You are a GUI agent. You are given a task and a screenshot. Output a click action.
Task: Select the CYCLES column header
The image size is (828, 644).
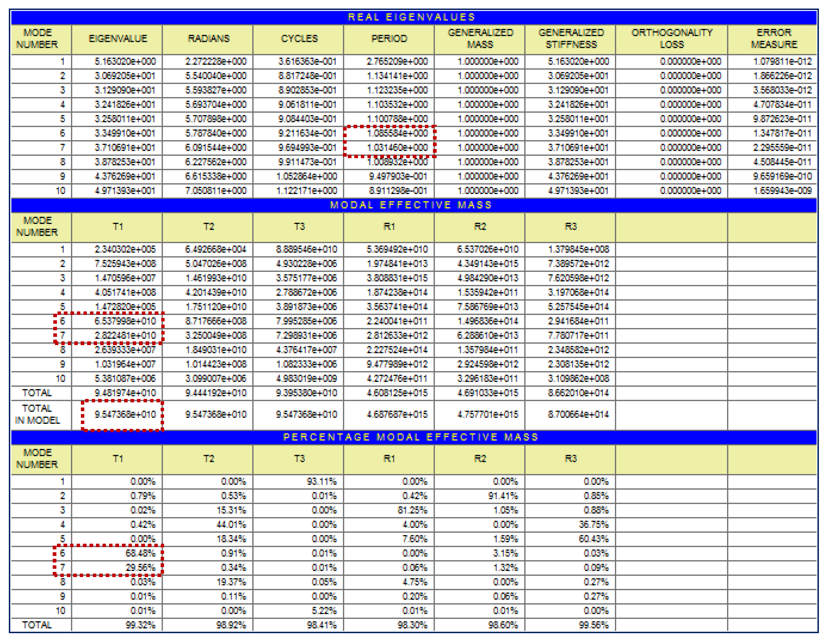(x=299, y=39)
